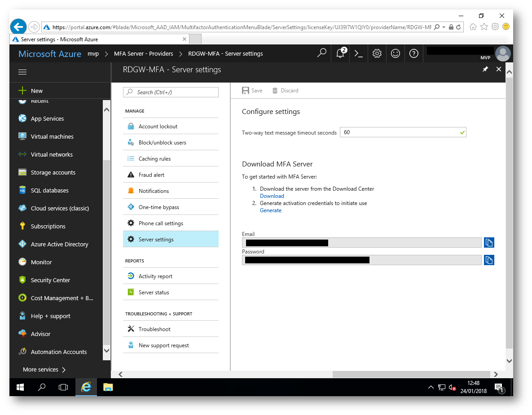532x415 pixels.
Task: Open New support request
Action: coord(171,345)
